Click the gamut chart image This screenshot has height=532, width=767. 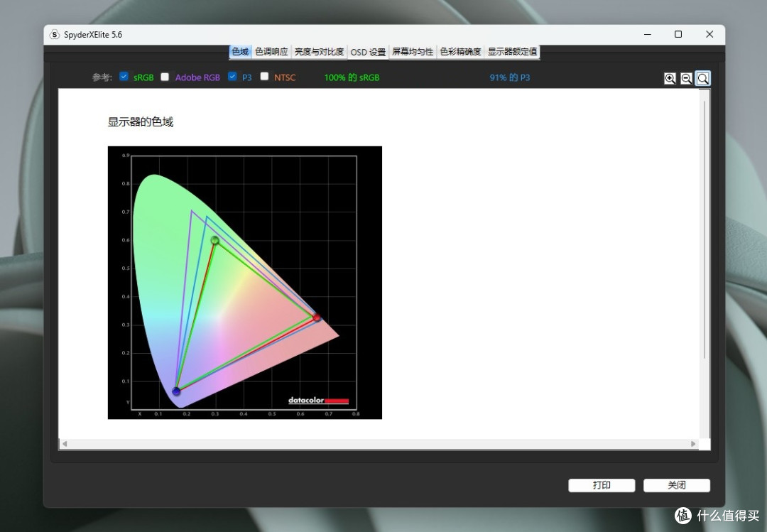tap(244, 283)
